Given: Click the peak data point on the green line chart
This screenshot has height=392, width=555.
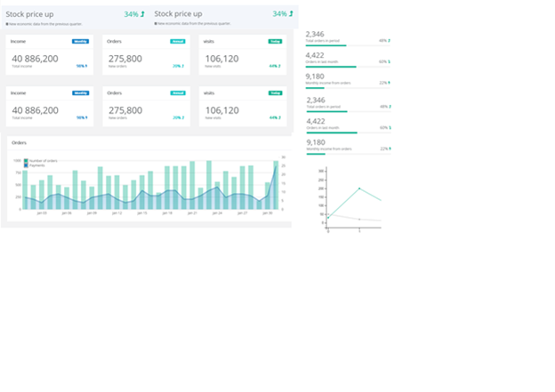Looking at the screenshot, I should (359, 188).
